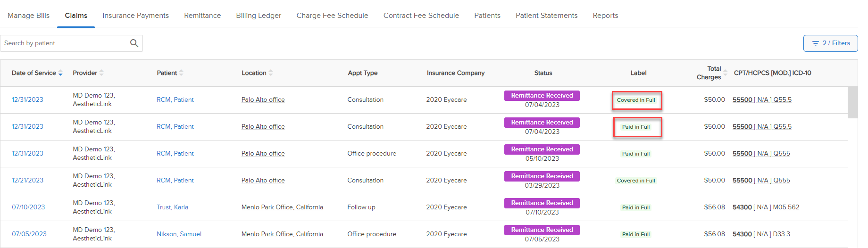Sort by Date of Service arrow icon
868x248 pixels.
60,73
